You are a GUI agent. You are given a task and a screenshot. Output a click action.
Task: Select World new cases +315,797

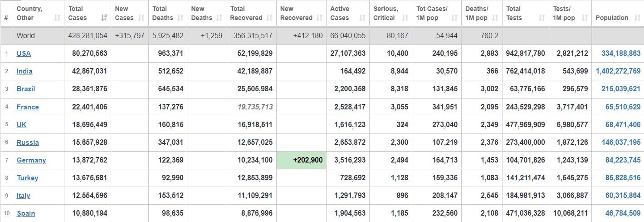(x=130, y=35)
